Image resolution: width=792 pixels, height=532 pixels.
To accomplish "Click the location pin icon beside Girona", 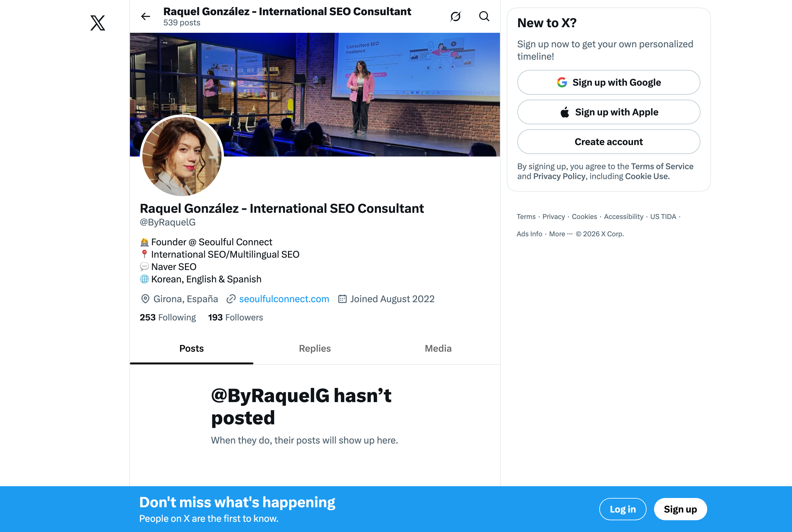I will pos(145,299).
